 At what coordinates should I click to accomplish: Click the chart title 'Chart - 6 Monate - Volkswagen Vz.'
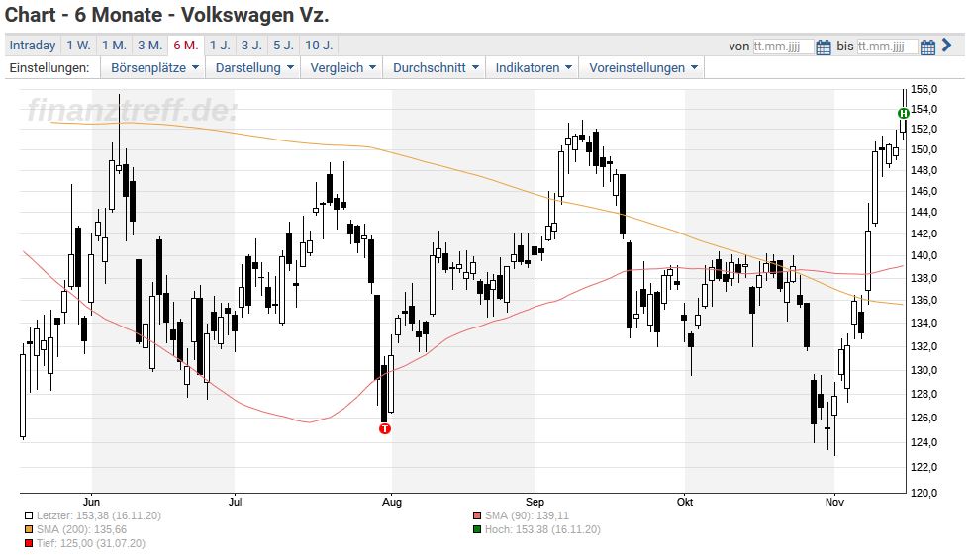coord(166,14)
